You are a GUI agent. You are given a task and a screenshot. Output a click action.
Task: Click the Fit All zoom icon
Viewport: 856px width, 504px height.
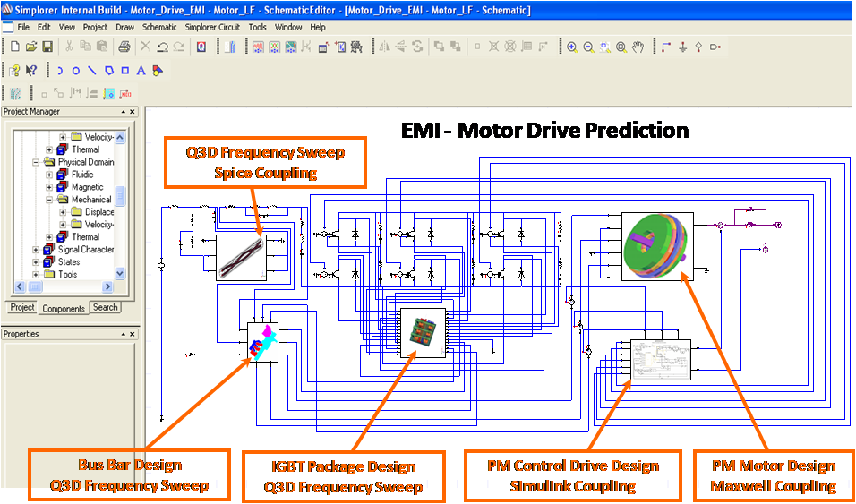pos(621,47)
